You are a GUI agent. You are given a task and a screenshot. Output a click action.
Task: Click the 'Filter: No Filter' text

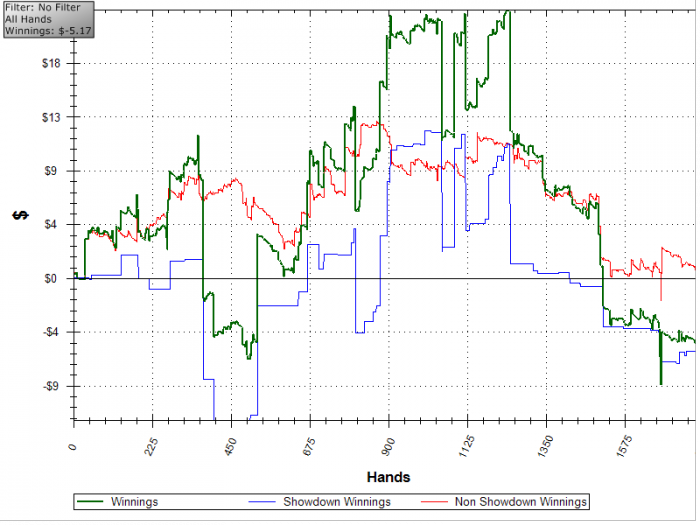pos(43,8)
